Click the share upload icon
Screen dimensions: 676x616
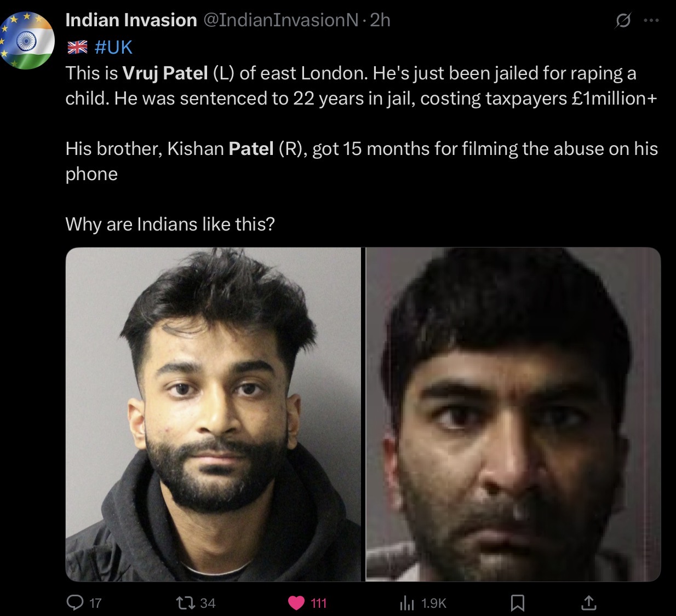point(588,603)
